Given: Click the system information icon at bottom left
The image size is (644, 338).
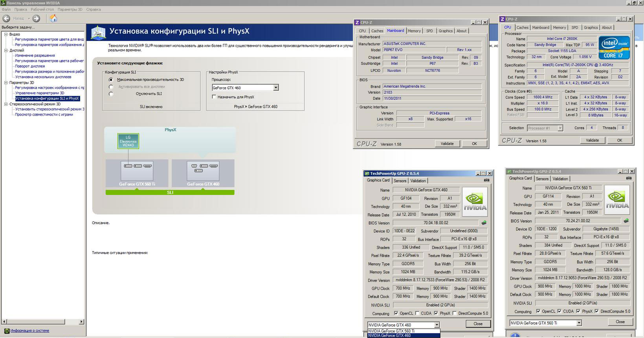Looking at the screenshot, I should (x=6, y=331).
